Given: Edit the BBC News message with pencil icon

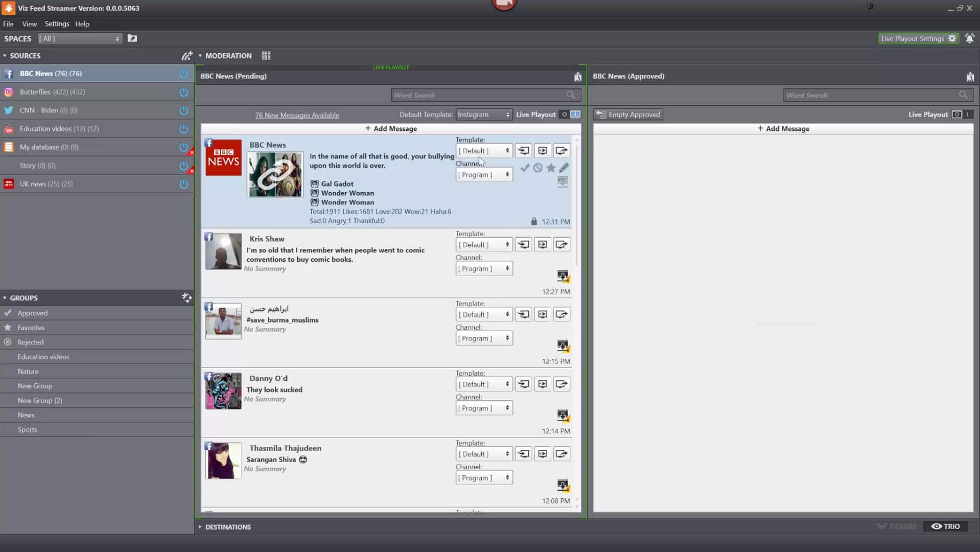Looking at the screenshot, I should [564, 168].
